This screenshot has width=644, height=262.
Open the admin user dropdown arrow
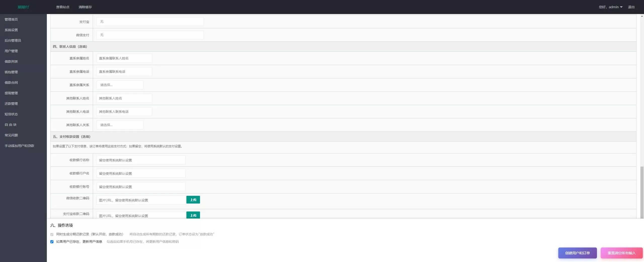point(621,7)
